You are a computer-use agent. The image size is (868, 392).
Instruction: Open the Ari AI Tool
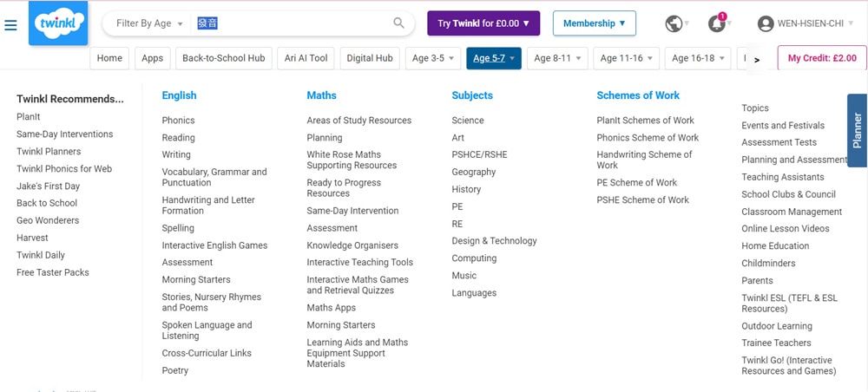coord(306,58)
